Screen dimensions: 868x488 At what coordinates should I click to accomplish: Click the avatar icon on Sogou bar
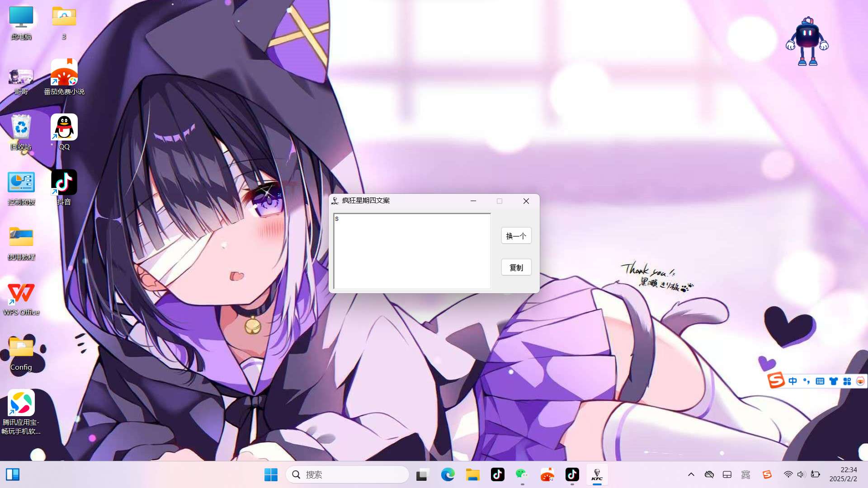click(x=860, y=381)
